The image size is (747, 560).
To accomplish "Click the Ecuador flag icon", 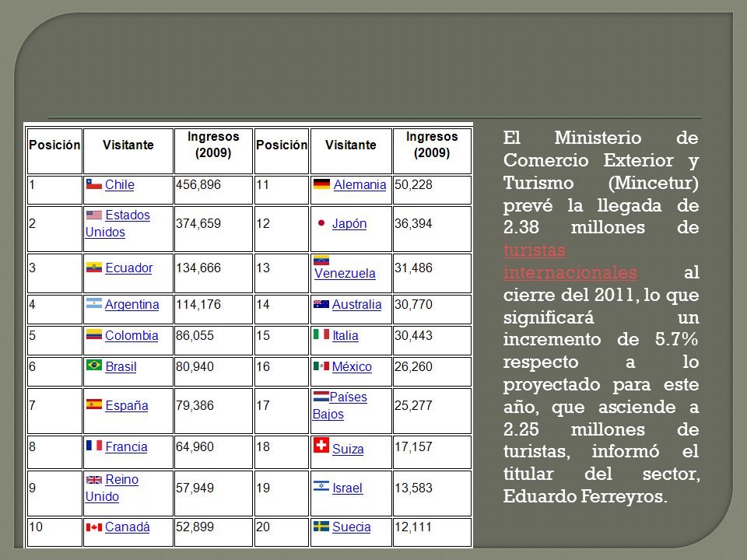I will point(94,267).
